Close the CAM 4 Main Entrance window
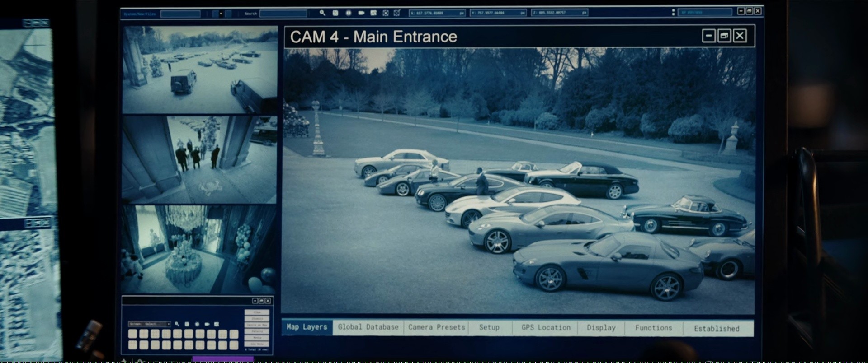 740,36
